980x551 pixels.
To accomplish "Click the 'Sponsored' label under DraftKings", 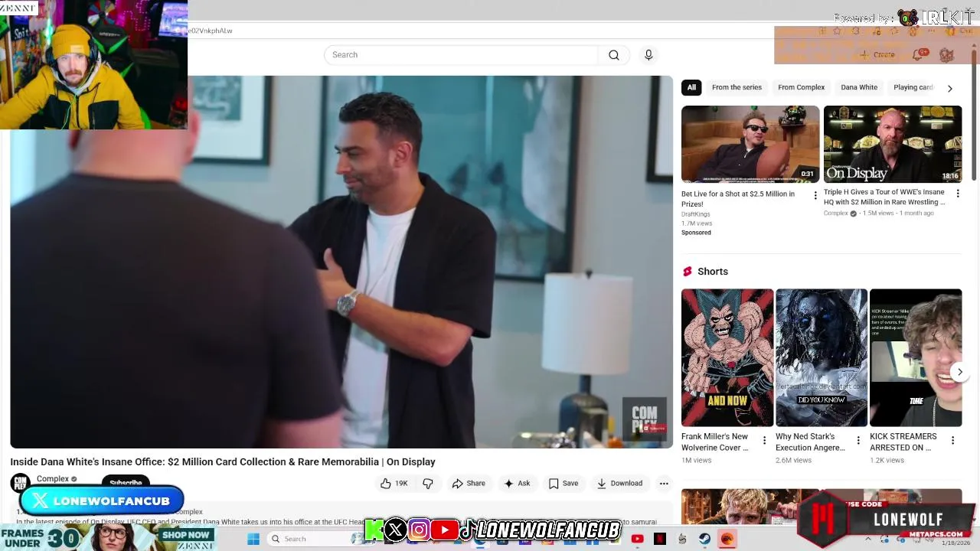I will [696, 233].
